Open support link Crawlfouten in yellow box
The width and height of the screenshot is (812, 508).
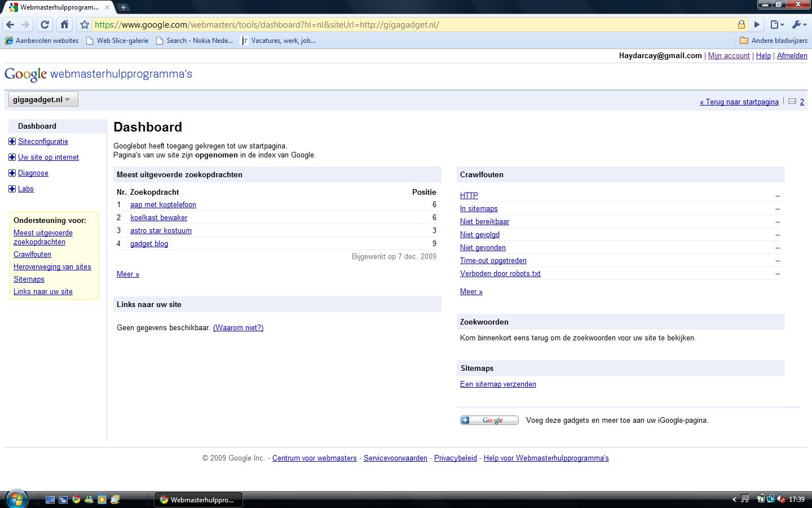[x=32, y=255]
